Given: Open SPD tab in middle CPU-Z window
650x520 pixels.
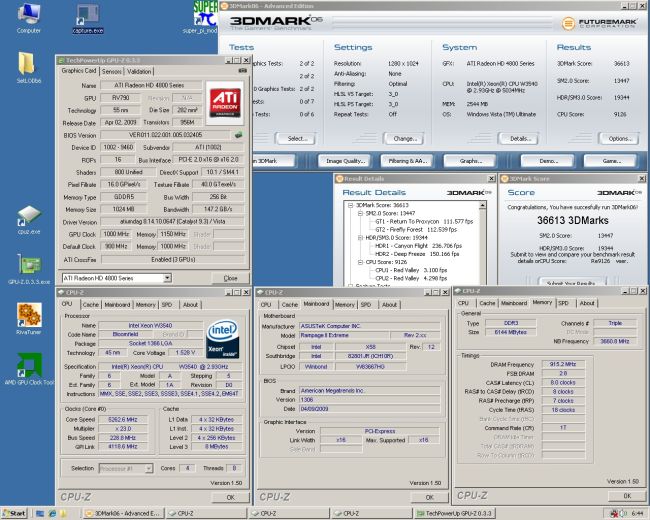Looking at the screenshot, I should [x=366, y=305].
